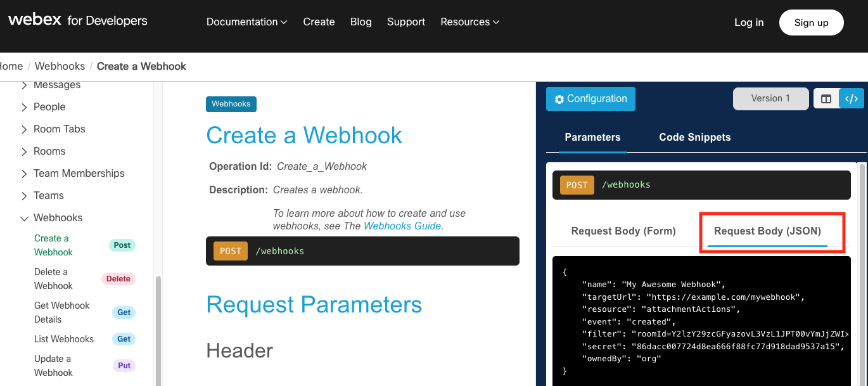
Task: Click the POST /webhooks bar in documentation
Action: [362, 251]
